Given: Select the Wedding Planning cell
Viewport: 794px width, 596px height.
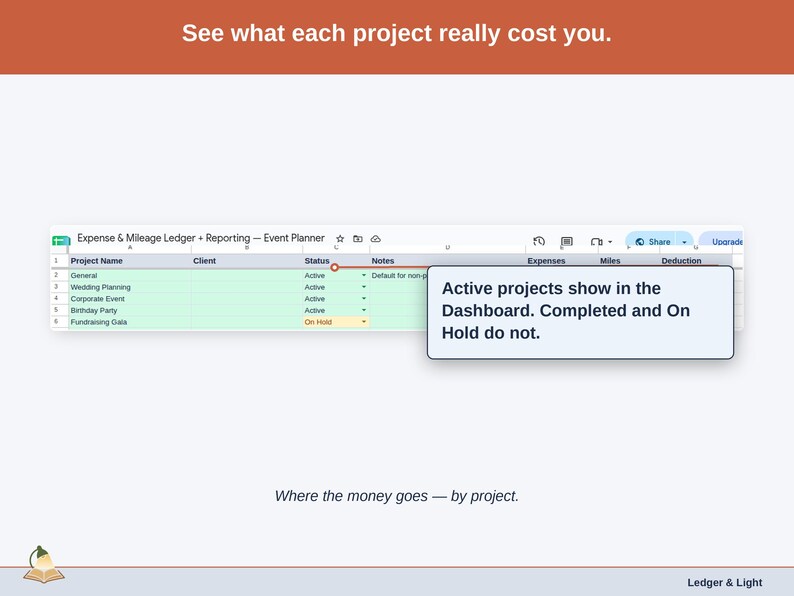Looking at the screenshot, I should (x=130, y=287).
